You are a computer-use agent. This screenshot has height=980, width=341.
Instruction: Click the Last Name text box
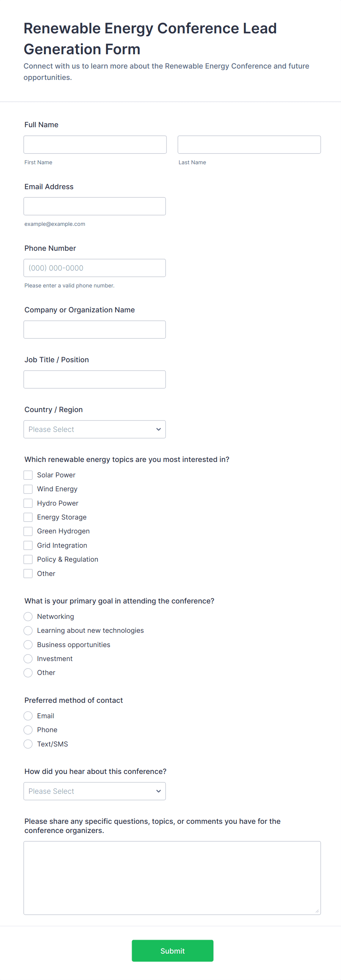click(249, 144)
